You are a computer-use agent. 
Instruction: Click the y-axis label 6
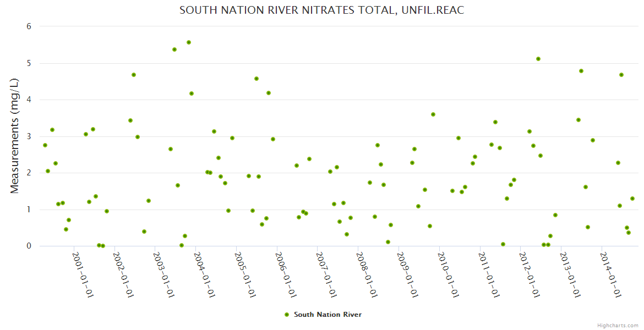click(29, 26)
